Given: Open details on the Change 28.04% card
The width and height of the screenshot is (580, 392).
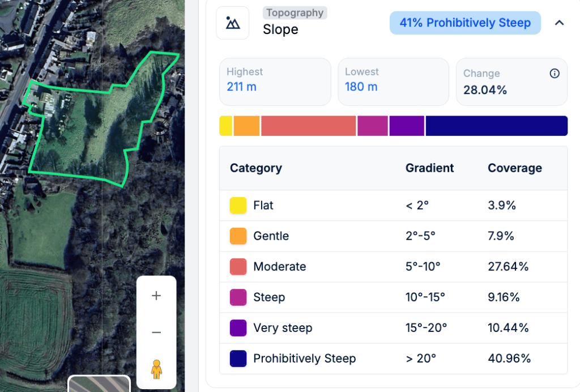Looking at the screenshot, I should click(511, 82).
